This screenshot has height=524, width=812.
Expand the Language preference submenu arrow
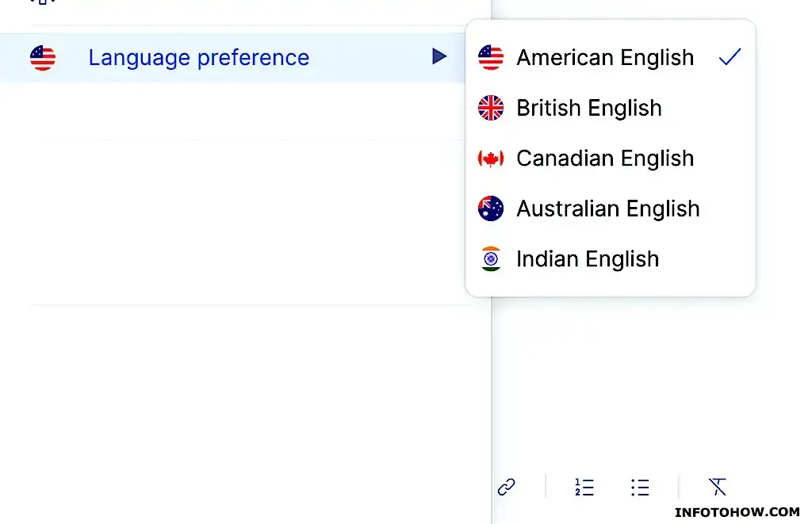coord(439,56)
